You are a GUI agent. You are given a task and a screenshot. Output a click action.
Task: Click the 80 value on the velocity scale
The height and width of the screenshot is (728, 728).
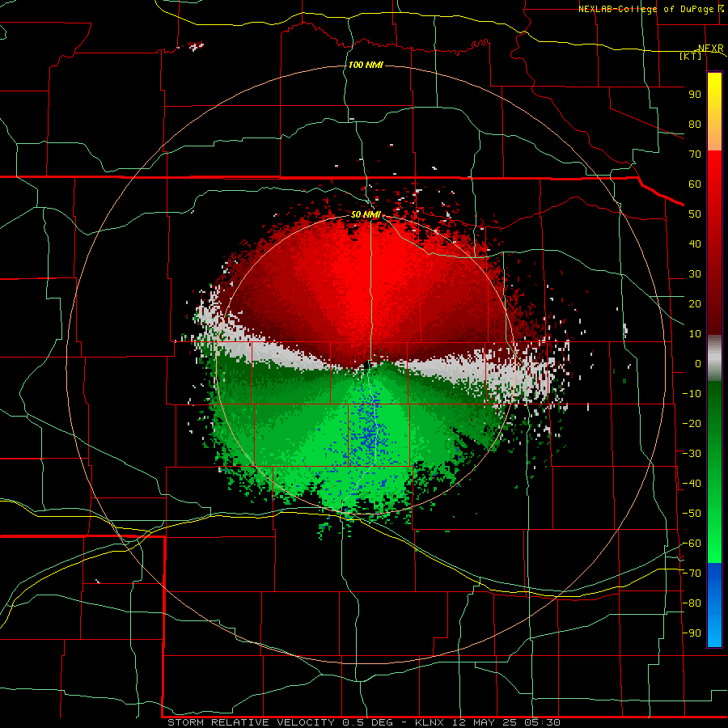click(695, 124)
